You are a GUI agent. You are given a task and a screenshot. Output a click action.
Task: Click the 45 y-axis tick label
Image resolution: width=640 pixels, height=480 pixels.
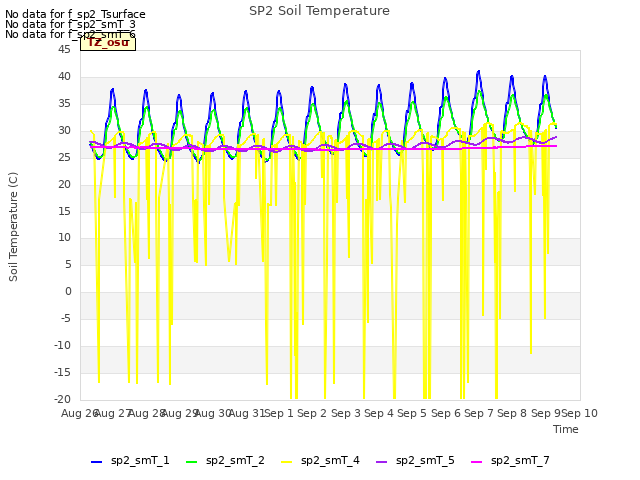click(64, 50)
